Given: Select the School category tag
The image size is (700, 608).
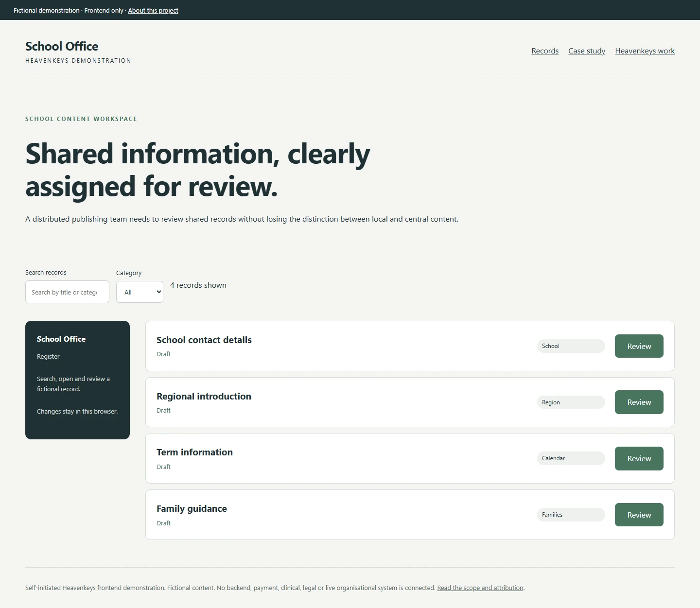Looking at the screenshot, I should [x=571, y=346].
